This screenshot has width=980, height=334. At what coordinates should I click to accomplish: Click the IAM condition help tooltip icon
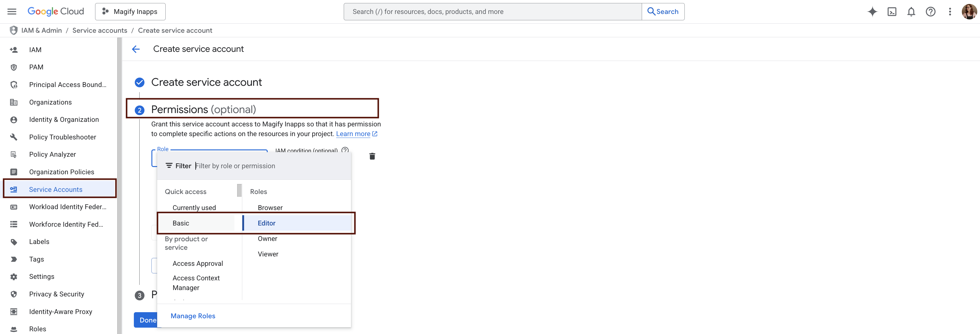click(x=344, y=150)
